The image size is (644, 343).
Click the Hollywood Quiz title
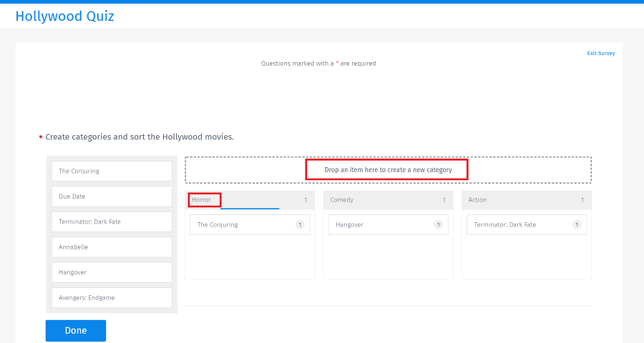[x=64, y=16]
